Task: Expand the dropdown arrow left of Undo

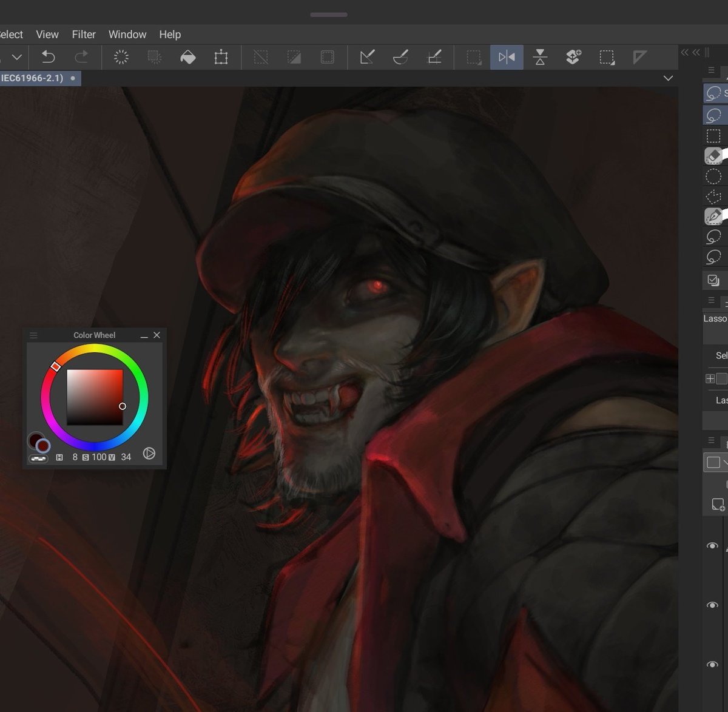Action: pos(17,57)
